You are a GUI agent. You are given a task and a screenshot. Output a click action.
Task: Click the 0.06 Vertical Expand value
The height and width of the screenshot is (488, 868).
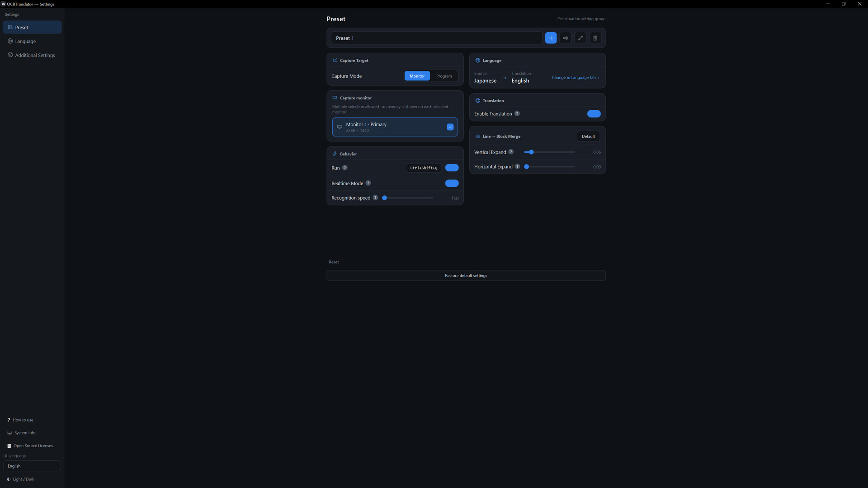click(x=597, y=152)
